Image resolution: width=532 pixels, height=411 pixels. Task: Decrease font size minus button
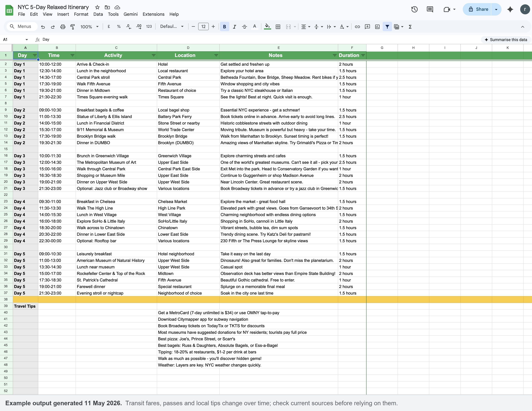click(193, 27)
